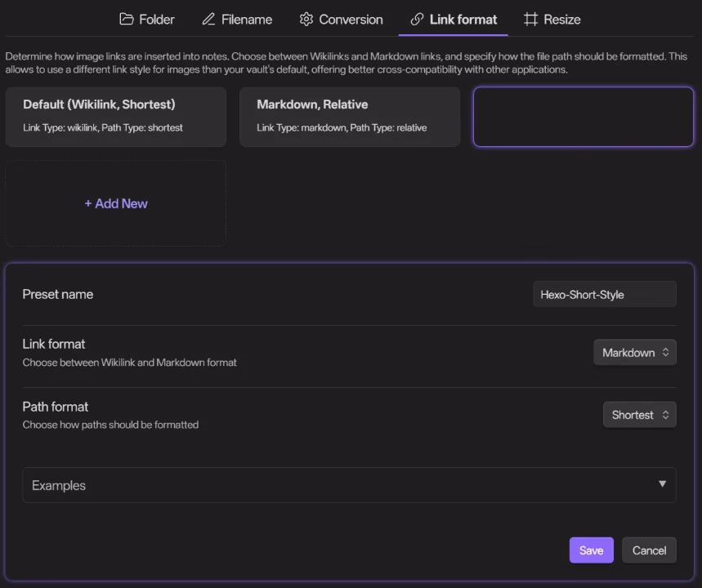
Task: Click the chain link icon beside Link format
Action: pos(417,19)
